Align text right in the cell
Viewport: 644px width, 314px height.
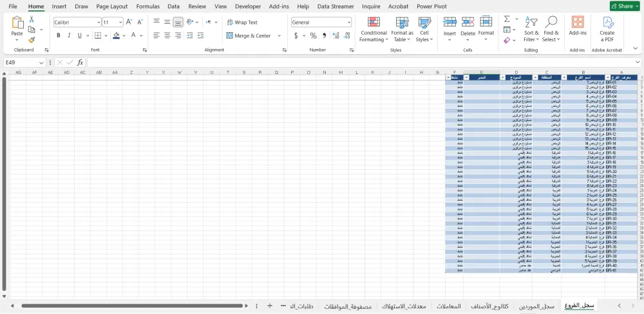(178, 35)
